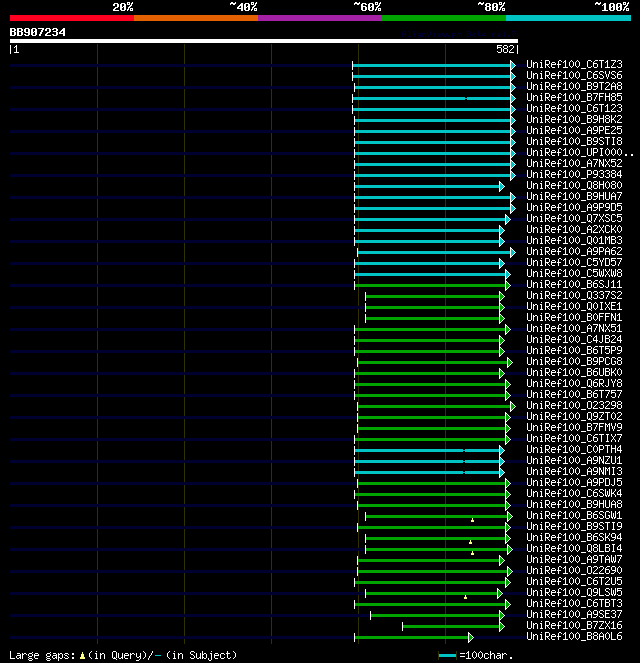640x663 pixels.
Task: Click arrowhead ending UniRef100_B9PCG8 alignment
Action: click(x=510, y=362)
